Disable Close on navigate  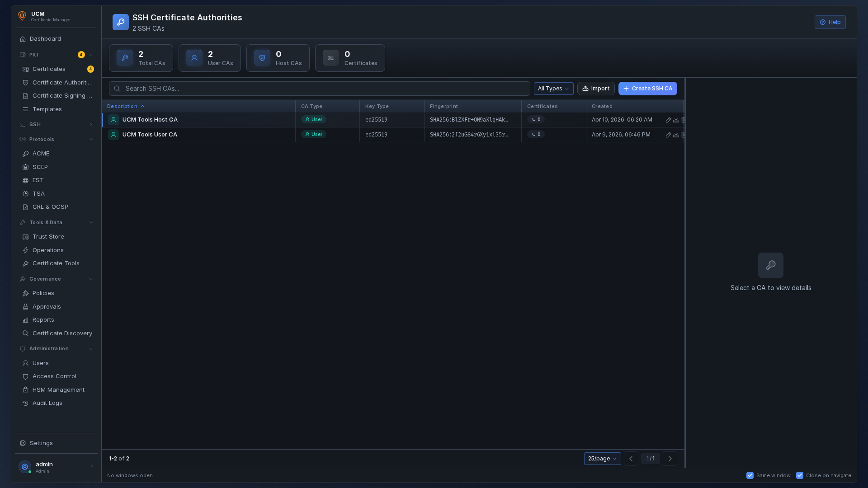[x=799, y=475]
